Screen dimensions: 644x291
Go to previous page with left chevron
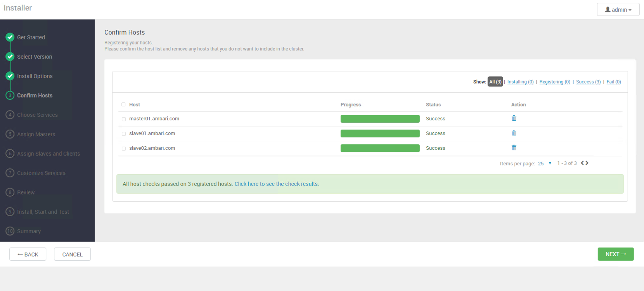582,163
